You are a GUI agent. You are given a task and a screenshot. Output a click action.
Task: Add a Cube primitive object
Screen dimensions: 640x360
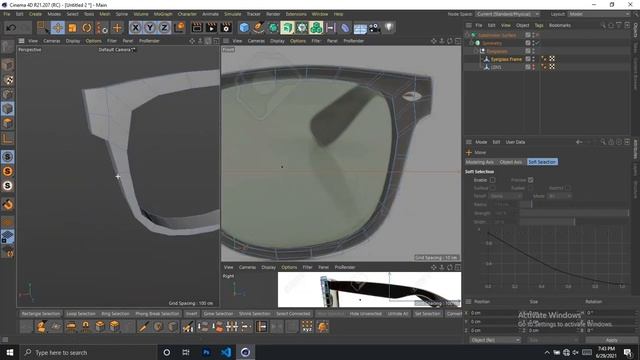pos(244,28)
